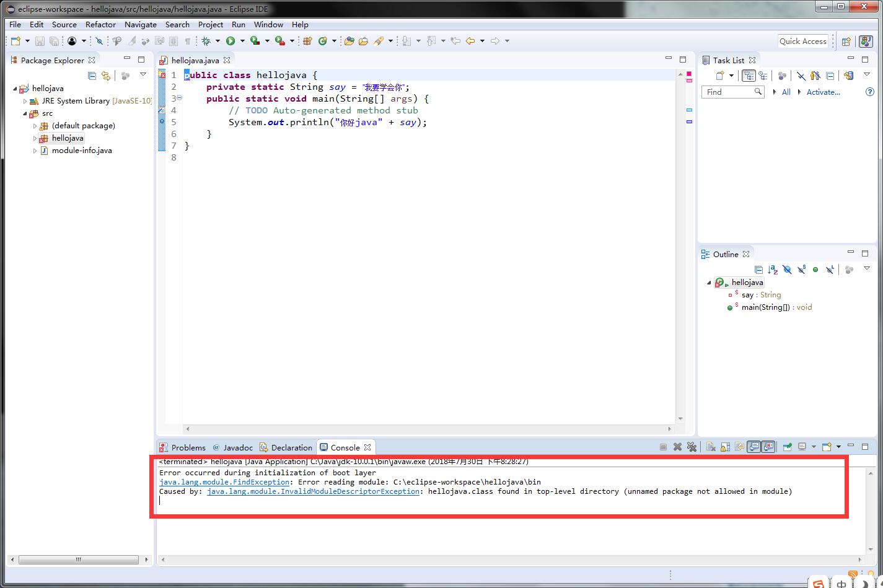This screenshot has height=588, width=883.
Task: Click the Last Edit Location icon
Action: pyautogui.click(x=455, y=41)
